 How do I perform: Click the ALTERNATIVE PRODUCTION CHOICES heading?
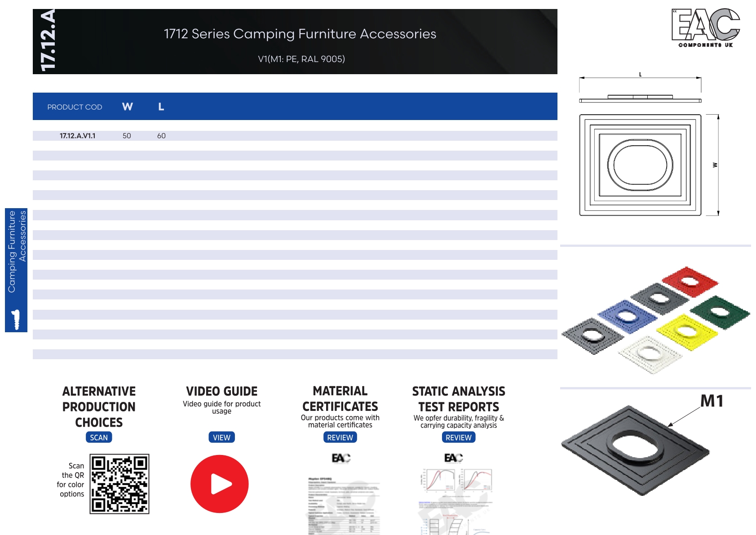tap(99, 407)
